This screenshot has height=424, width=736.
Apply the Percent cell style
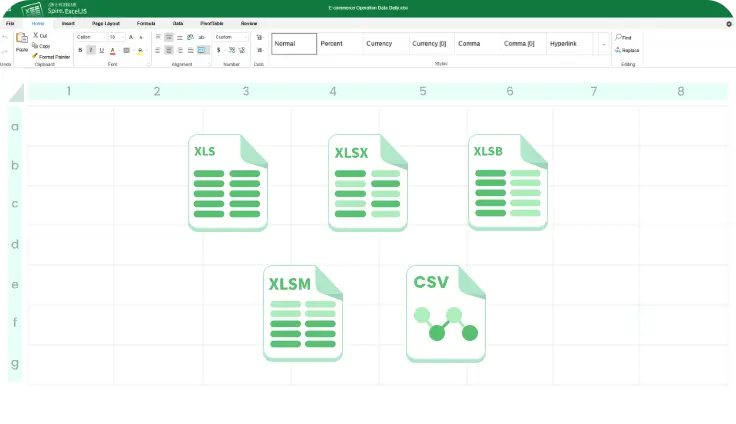point(332,44)
